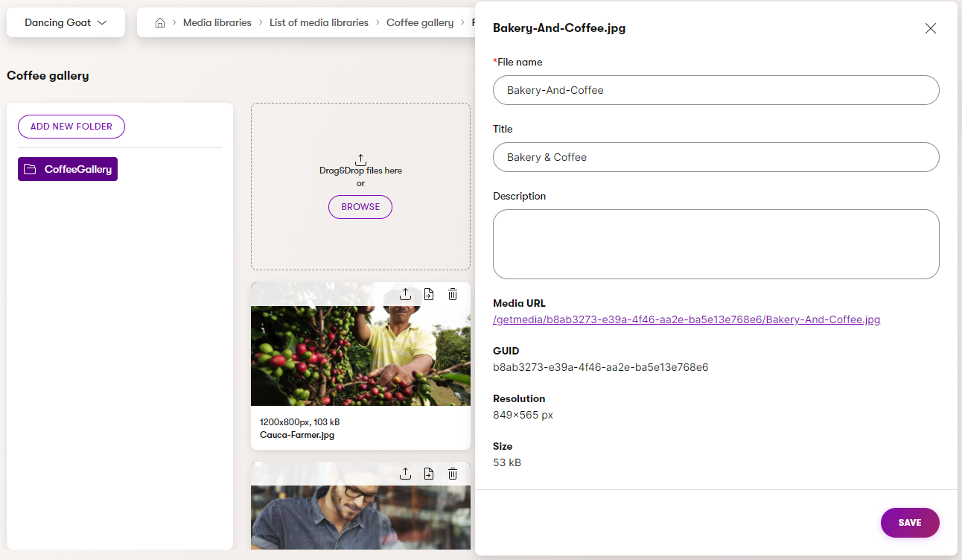962x560 pixels.
Task: Click the move file icon on bearded man card
Action: point(429,474)
